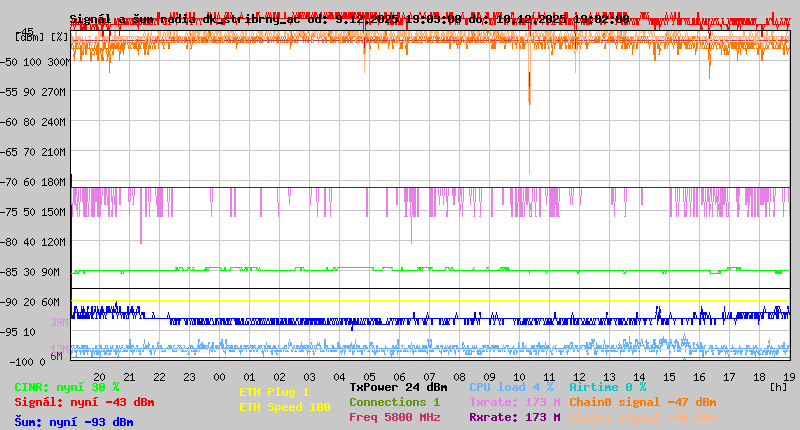Click the blue Šum noise legend entry

tap(74, 422)
